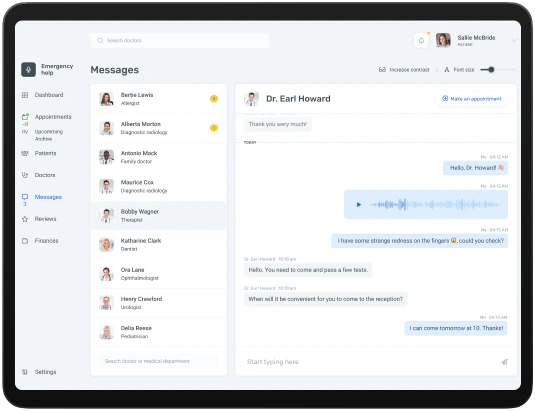Image resolution: width=535 pixels, height=411 pixels.
Task: Play the voice message
Action: click(359, 205)
